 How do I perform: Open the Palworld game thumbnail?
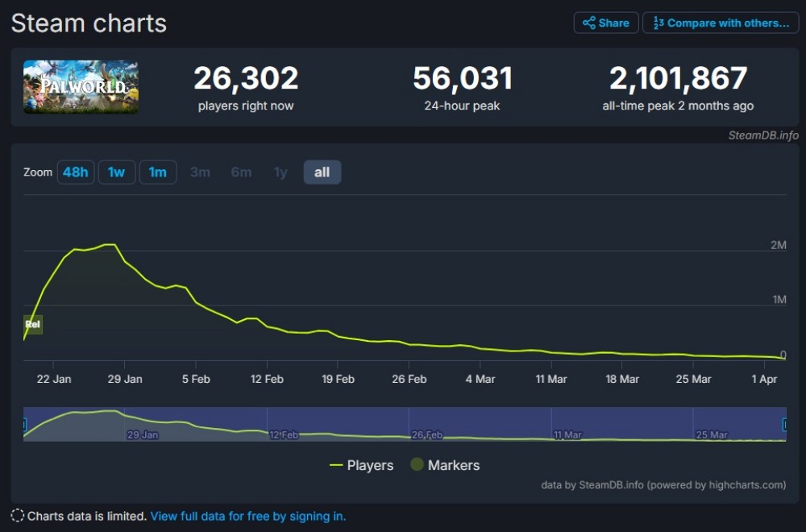tap(81, 87)
